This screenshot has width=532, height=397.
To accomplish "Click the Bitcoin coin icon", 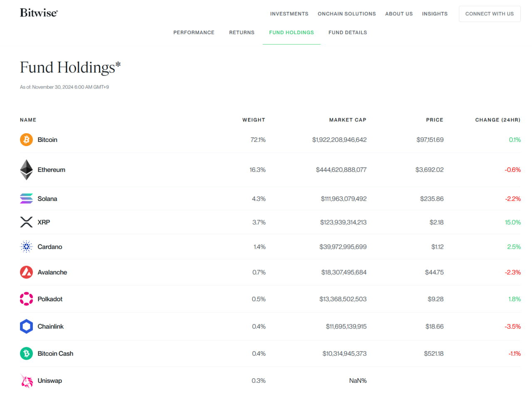I will (26, 139).
